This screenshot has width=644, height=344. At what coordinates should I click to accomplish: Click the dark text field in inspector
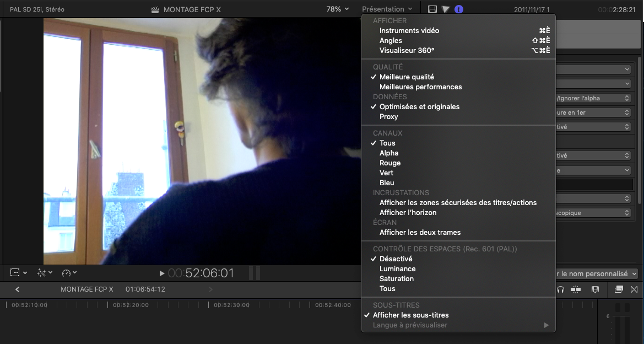(594, 184)
